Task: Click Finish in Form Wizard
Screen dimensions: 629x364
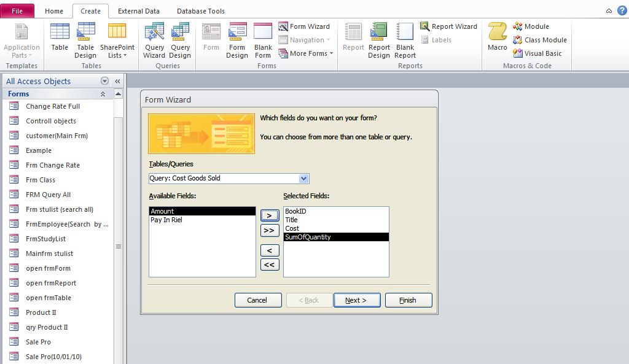Action: tap(408, 300)
